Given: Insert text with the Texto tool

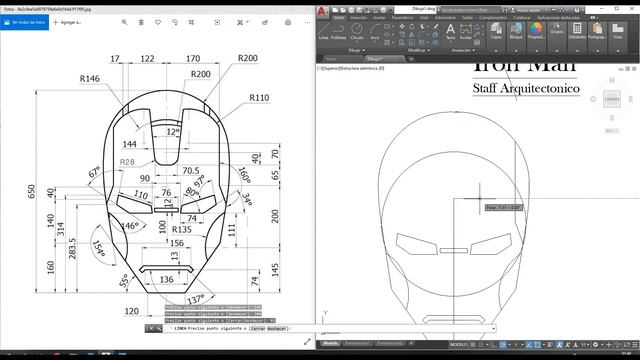Looking at the screenshot, I should coord(450,31).
